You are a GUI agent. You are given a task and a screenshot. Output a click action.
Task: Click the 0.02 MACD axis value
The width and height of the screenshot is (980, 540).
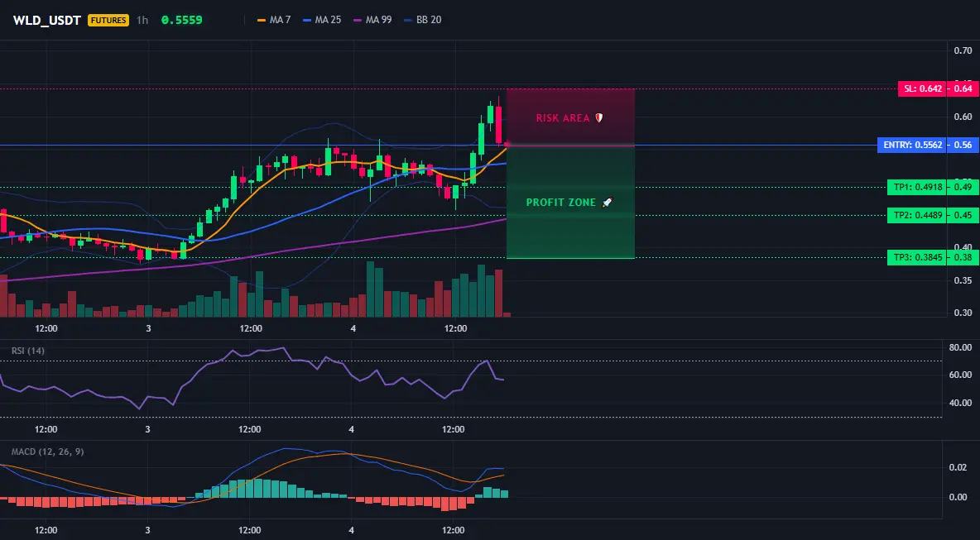[x=958, y=467]
